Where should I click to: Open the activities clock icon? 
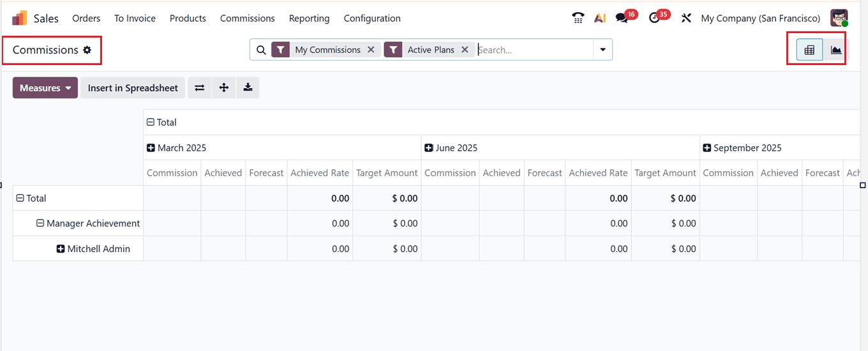tap(654, 18)
